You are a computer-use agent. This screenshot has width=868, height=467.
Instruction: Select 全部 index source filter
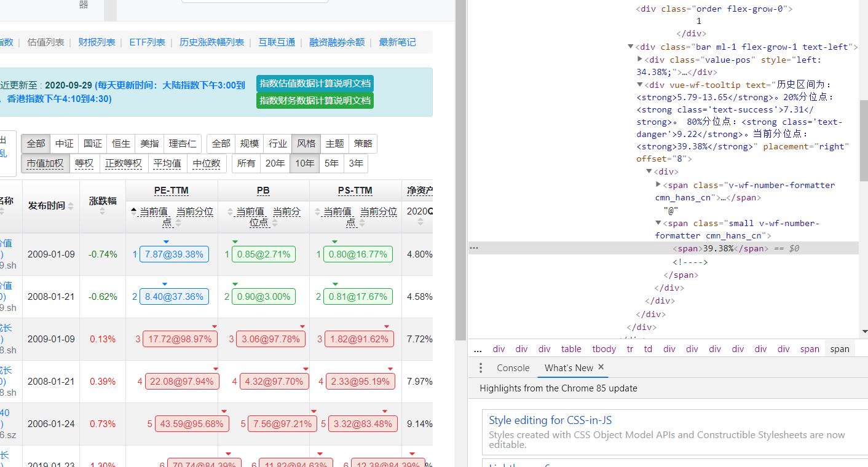(x=36, y=143)
